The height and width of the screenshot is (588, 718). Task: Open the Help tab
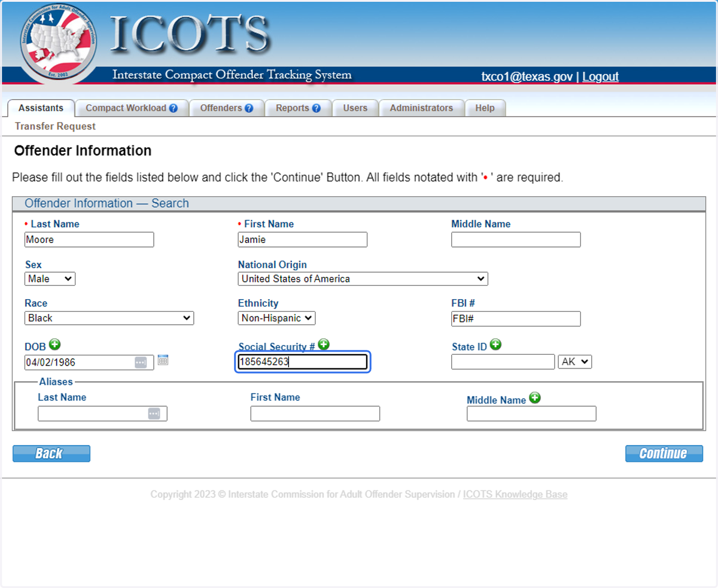tap(485, 108)
